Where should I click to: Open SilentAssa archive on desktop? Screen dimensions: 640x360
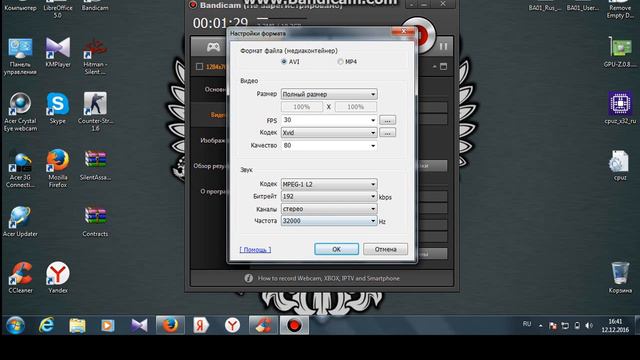(x=95, y=165)
